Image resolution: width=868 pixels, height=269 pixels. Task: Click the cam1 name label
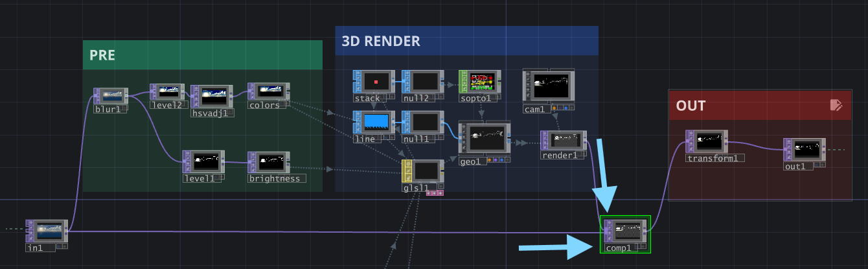[x=536, y=109]
